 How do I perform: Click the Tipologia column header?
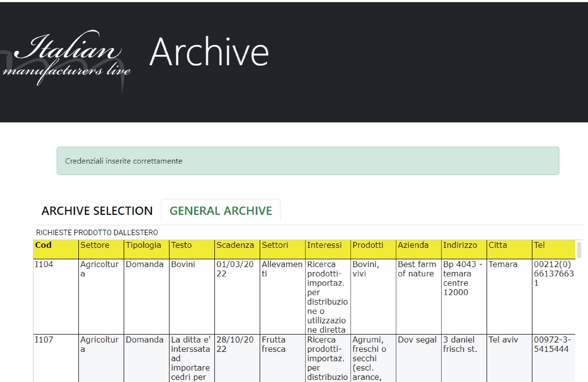coord(146,249)
